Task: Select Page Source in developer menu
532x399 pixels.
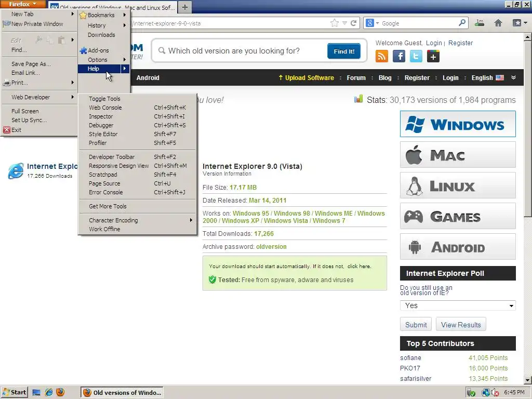Action: tap(138, 183)
